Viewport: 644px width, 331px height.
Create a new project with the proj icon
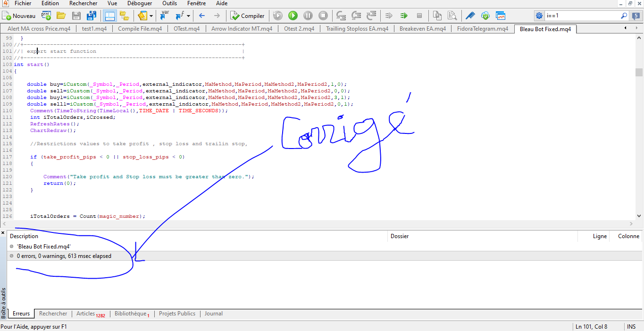coord(46,16)
